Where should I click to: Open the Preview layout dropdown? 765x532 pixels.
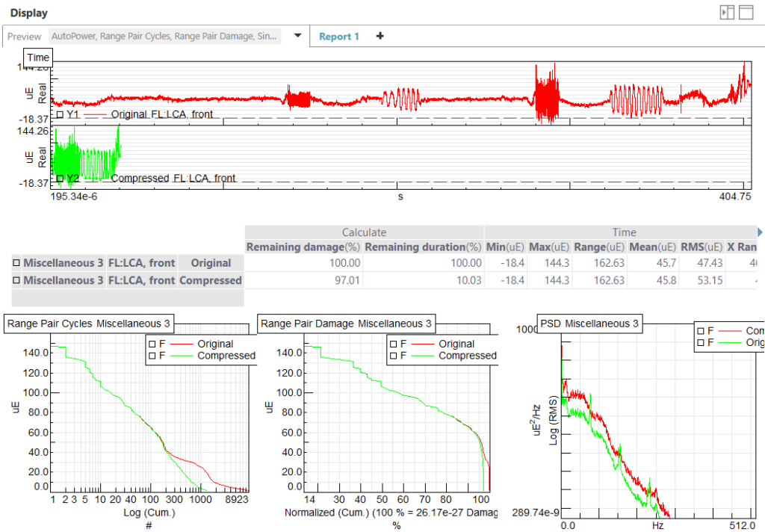point(297,36)
